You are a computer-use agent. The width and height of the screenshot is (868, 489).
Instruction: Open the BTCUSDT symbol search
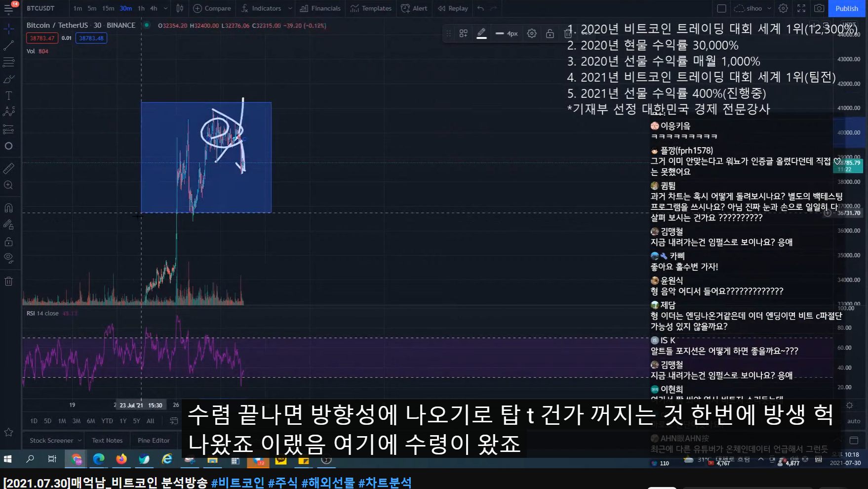[x=41, y=8]
